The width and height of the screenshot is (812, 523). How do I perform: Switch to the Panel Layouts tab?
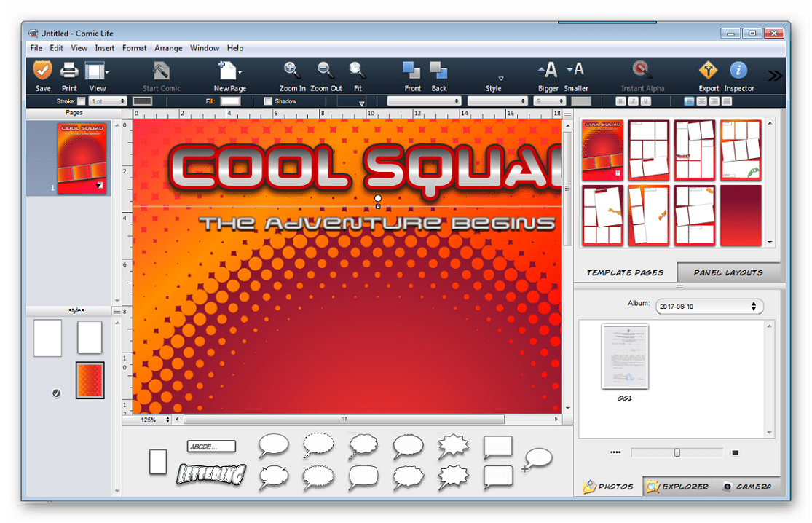click(728, 272)
